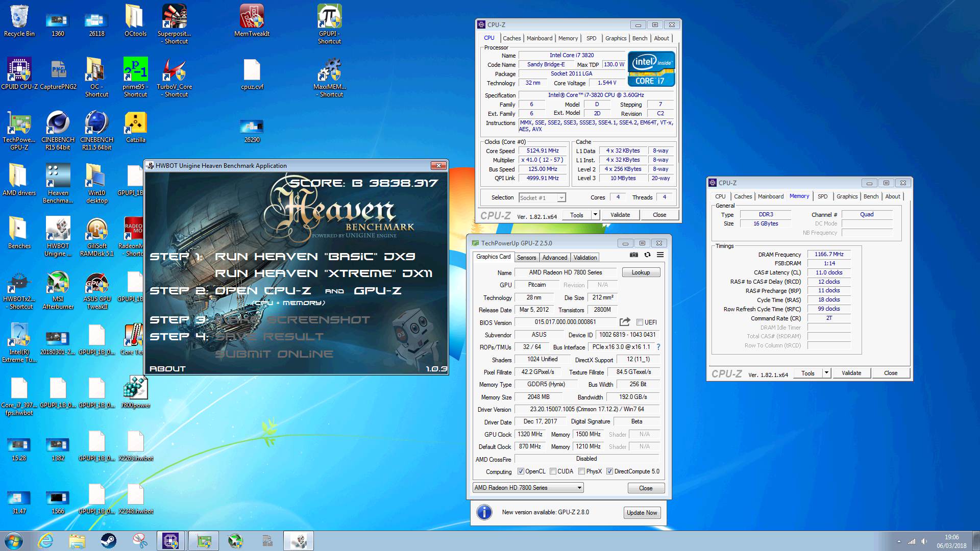Screen dimensions: 980x551
Task: Launch the prime95 shortcut icon
Action: pos(135,77)
